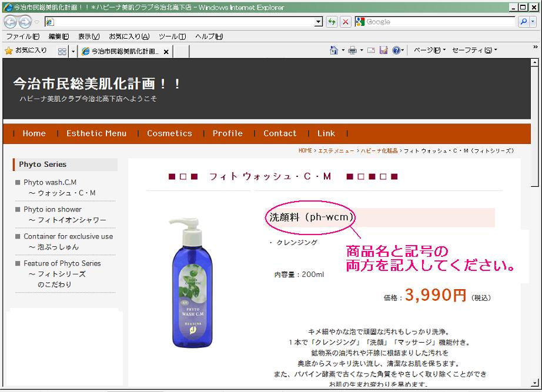The width and height of the screenshot is (542, 392).
Task: Open the Cosmetics navigation link
Action: pos(169,133)
